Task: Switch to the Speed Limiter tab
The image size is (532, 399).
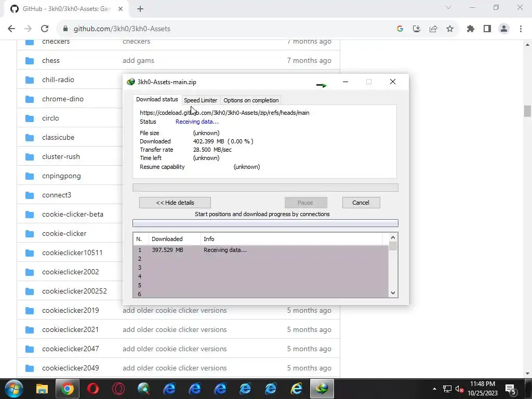Action: 201,100
